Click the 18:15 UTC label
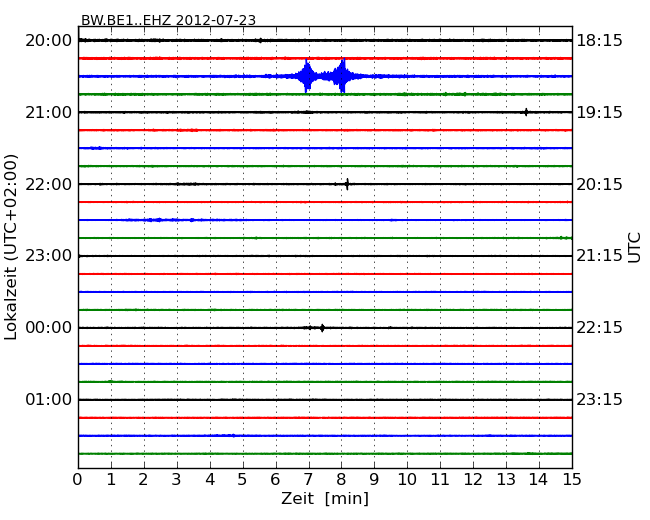The image size is (650, 520). 599,41
